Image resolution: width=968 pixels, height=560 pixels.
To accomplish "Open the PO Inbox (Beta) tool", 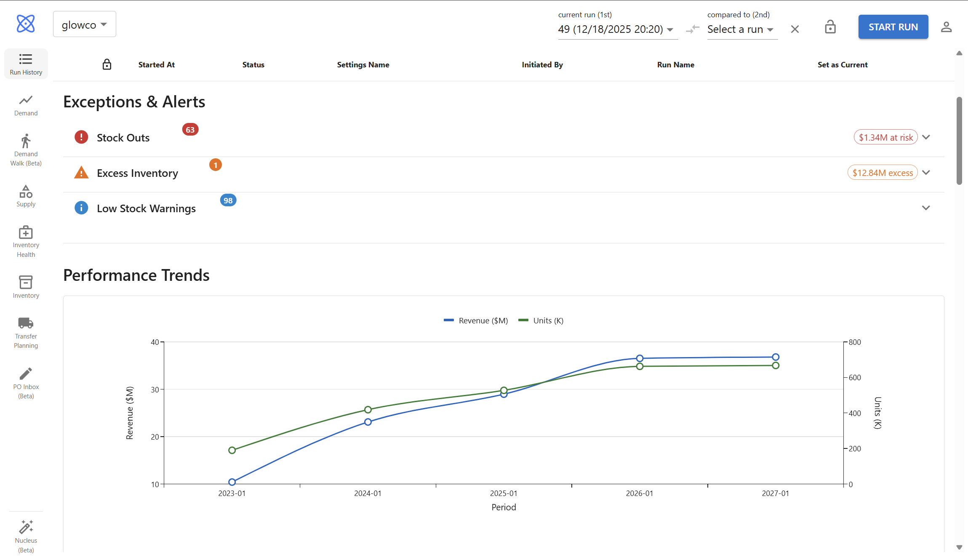I will point(26,382).
